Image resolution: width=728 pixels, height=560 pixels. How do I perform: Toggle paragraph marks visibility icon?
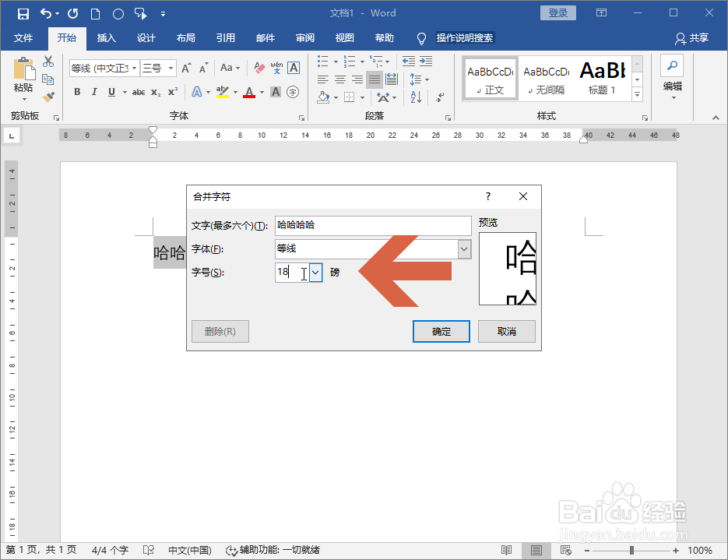(x=438, y=97)
